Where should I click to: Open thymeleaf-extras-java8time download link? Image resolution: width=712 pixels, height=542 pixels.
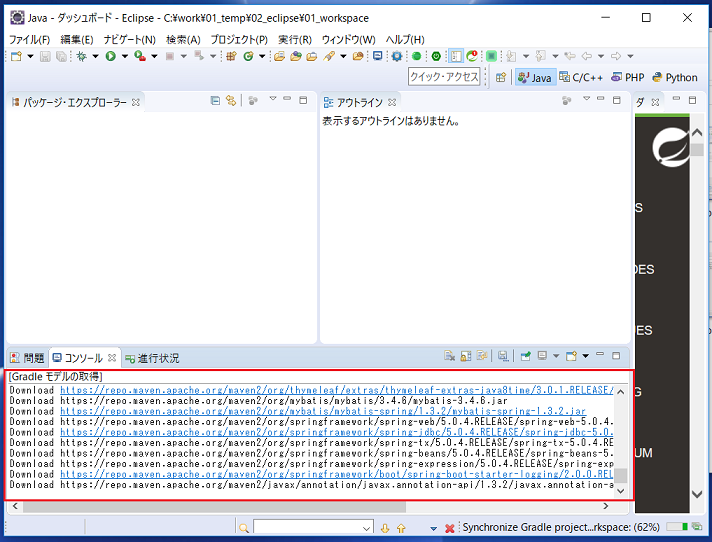click(336, 390)
